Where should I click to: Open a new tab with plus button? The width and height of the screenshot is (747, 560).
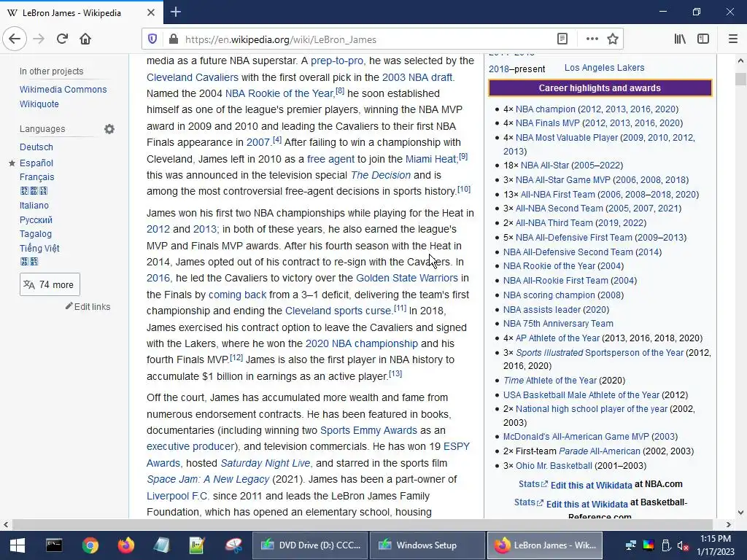pos(175,12)
